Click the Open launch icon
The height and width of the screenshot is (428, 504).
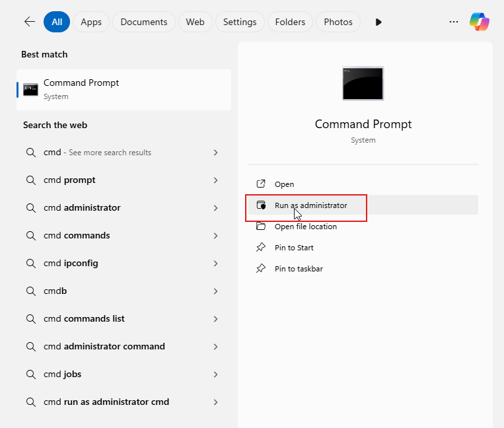pos(261,184)
